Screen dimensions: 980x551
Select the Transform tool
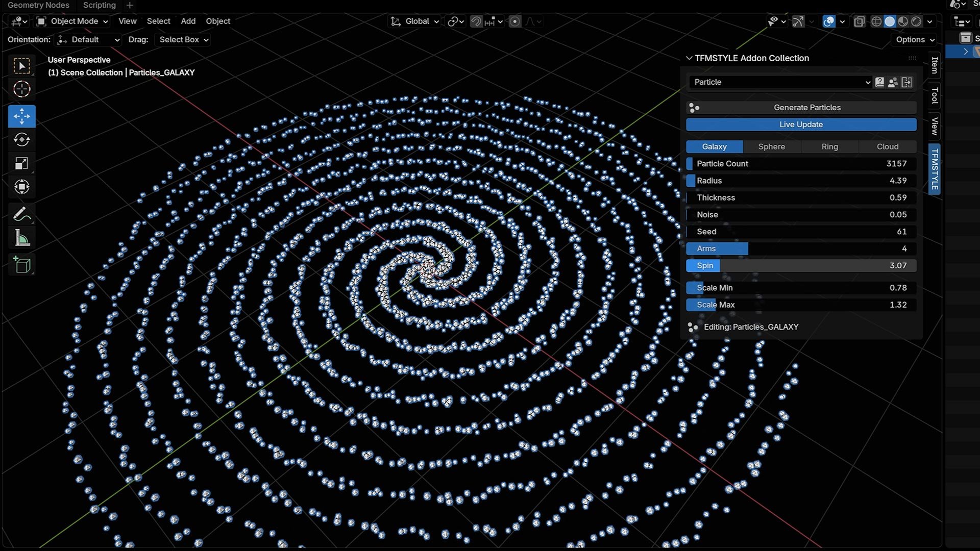click(x=21, y=187)
